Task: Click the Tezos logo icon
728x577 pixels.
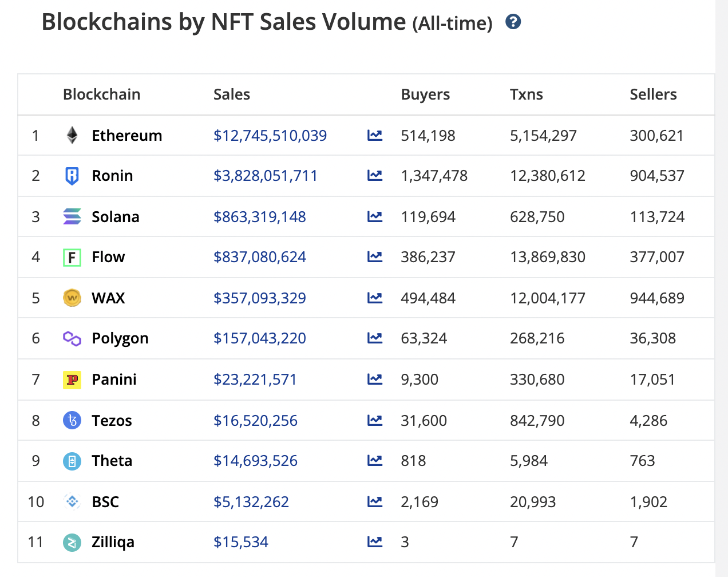Action: tap(72, 421)
